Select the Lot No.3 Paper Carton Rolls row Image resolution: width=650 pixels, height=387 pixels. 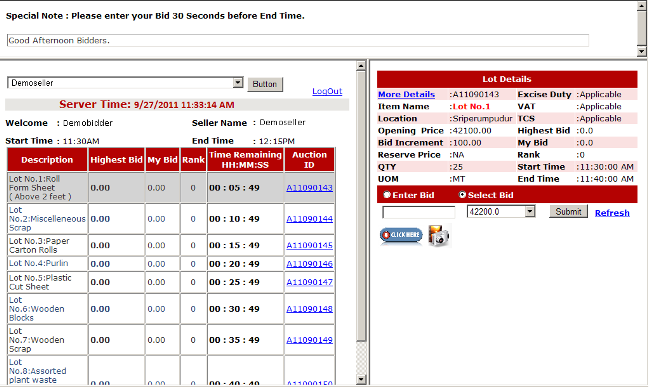(x=171, y=245)
